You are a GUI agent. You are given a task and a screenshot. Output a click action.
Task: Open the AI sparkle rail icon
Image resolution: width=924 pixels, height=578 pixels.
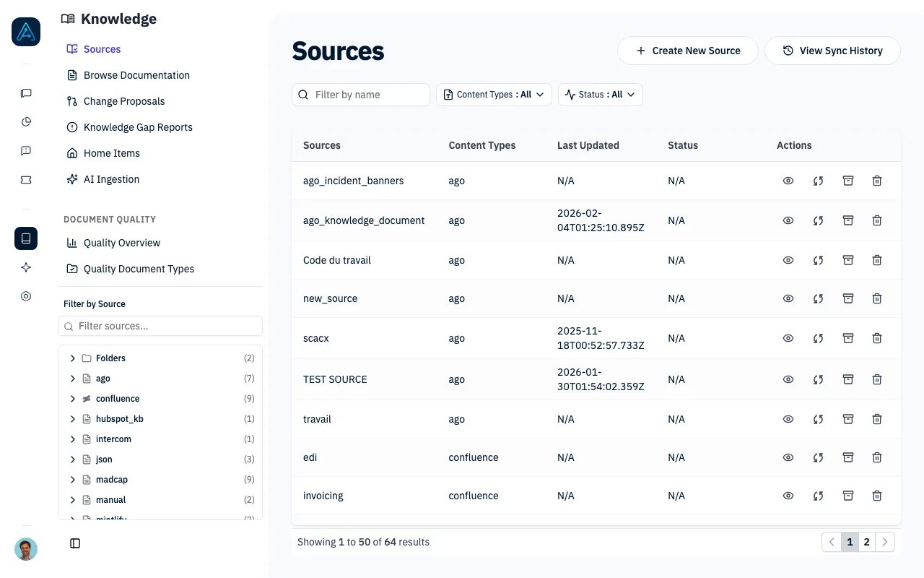tap(26, 267)
